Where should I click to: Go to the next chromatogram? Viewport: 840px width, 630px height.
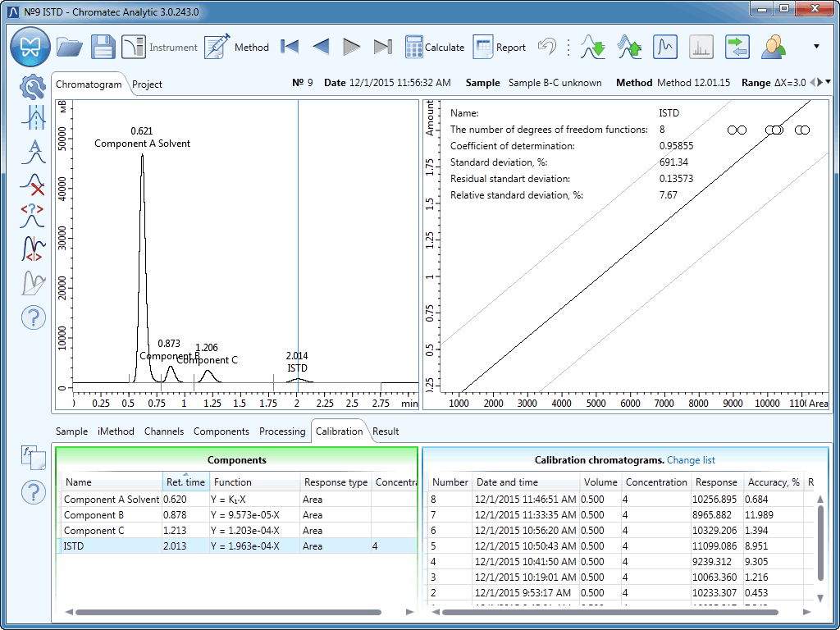coord(351,47)
